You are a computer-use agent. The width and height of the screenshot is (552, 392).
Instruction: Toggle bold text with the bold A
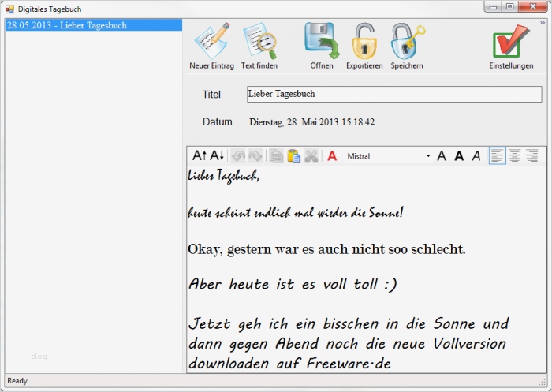click(459, 156)
